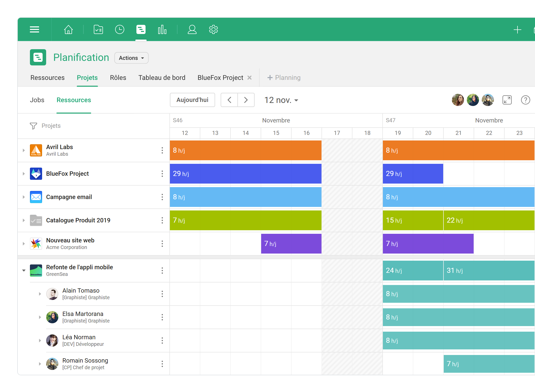Expand Léa Norman's resource row
Viewport: 535px width, 392px height.
[x=40, y=341]
